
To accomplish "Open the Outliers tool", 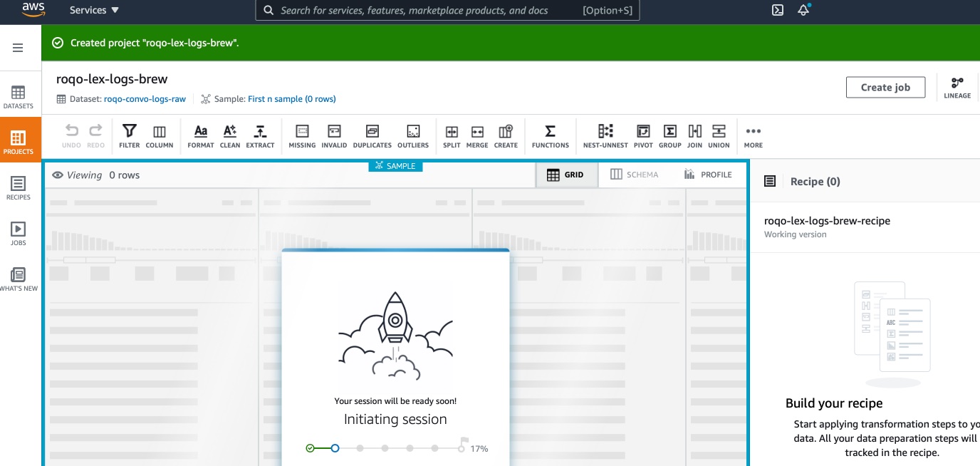I will [x=413, y=135].
